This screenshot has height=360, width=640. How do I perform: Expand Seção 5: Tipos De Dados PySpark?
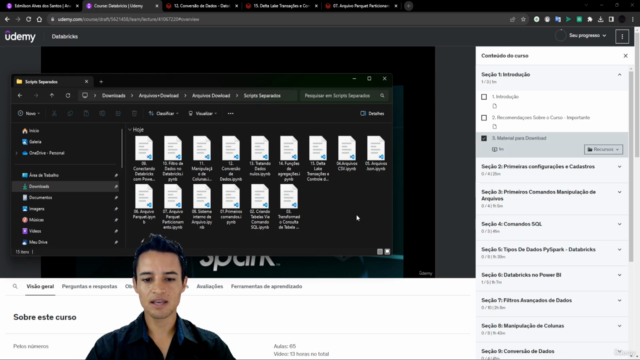[x=619, y=249]
